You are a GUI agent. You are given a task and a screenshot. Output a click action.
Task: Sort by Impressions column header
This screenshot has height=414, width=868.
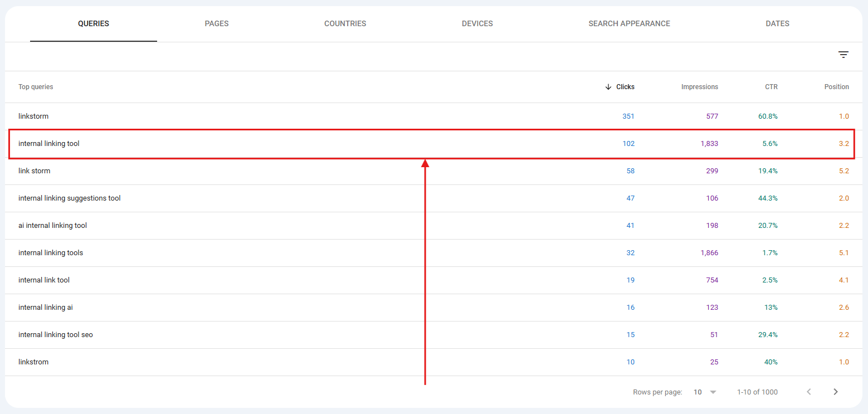click(700, 87)
